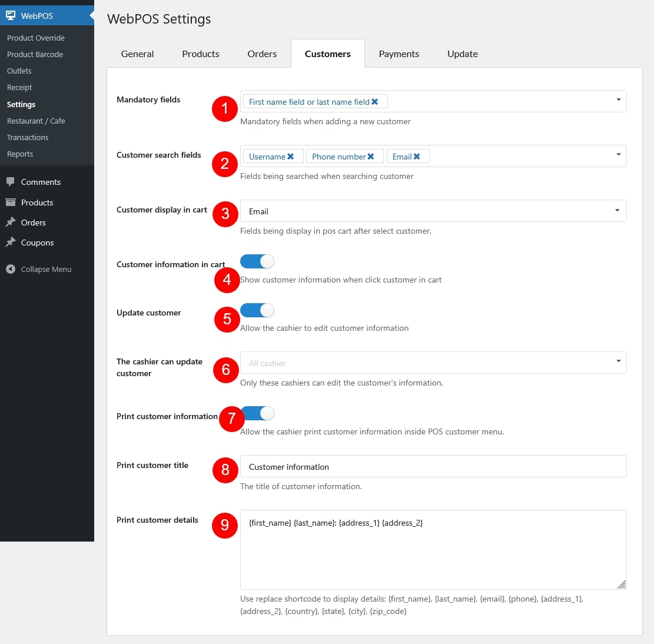Click the Collapse Menu arrow icon
Screen dimensions: 654x644
pyautogui.click(x=11, y=269)
